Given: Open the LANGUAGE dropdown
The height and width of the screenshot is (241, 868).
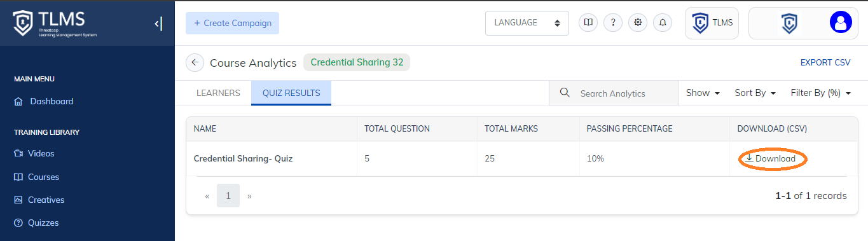Looking at the screenshot, I should coord(527,23).
